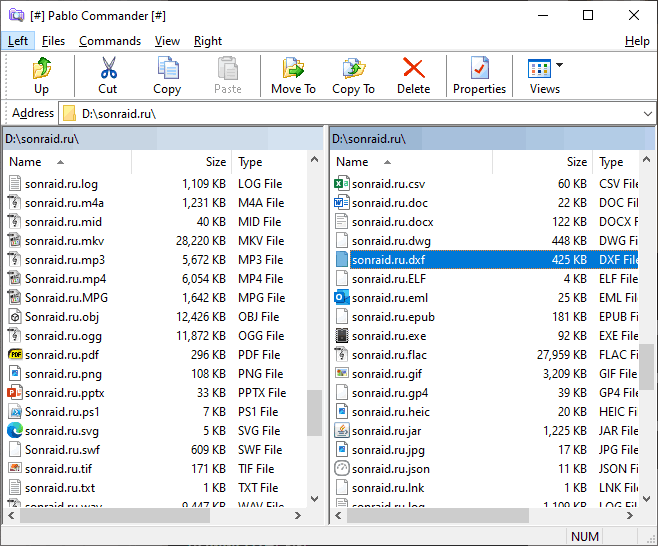Click the Address path input field
This screenshot has height=546, width=658.
[x=357, y=114]
